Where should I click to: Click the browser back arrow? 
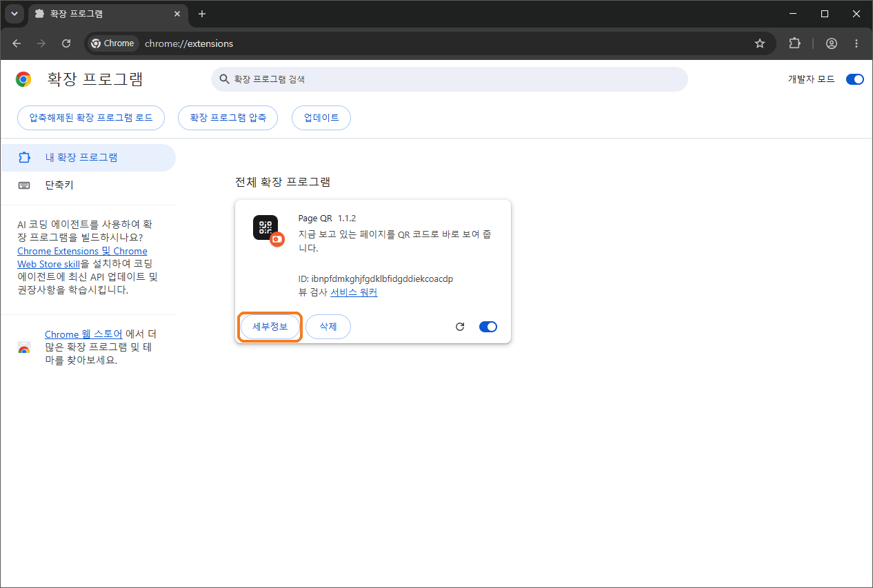17,43
